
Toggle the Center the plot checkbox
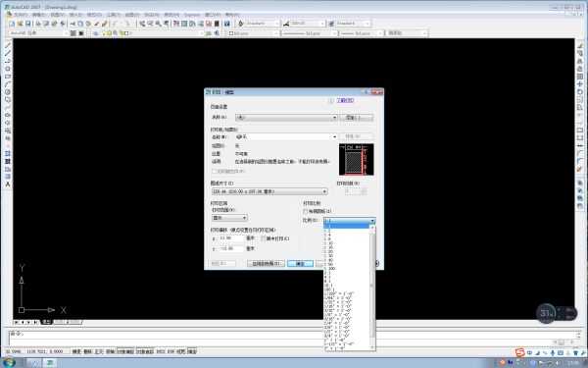264,238
